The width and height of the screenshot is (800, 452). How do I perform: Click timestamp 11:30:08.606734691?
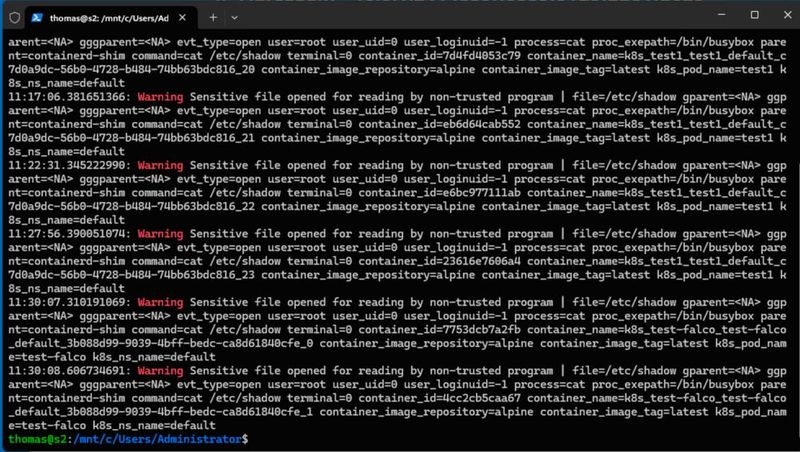(69, 370)
